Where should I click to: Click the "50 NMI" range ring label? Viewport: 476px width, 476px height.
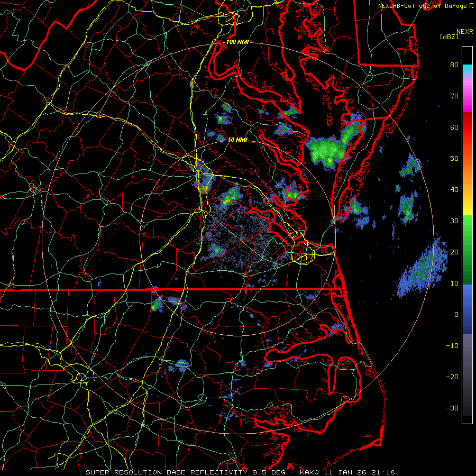pyautogui.click(x=237, y=140)
